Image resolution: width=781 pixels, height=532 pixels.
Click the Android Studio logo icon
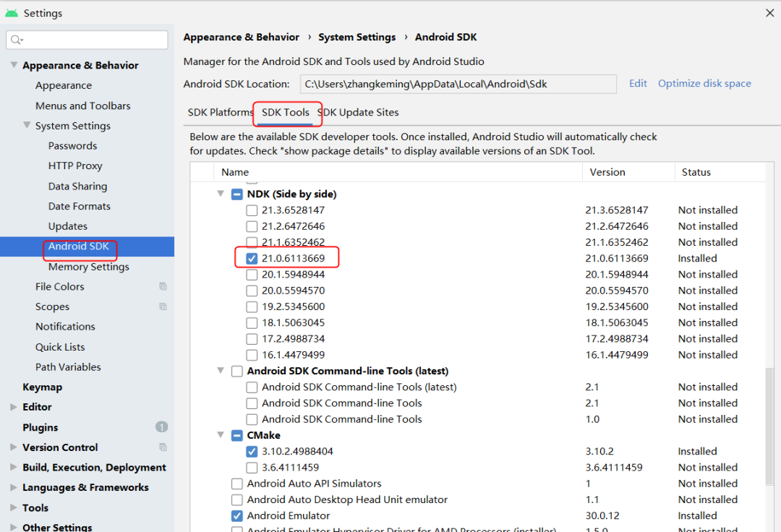coord(12,13)
